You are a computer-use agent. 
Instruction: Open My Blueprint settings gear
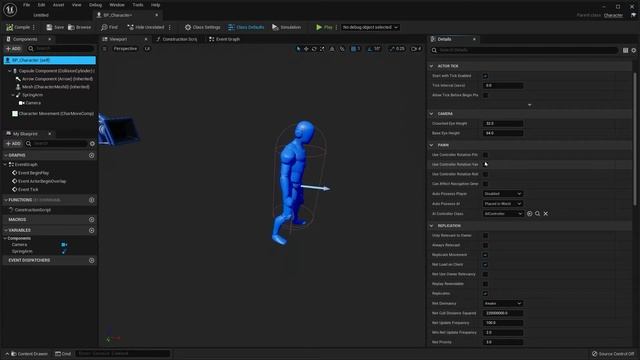tap(92, 144)
